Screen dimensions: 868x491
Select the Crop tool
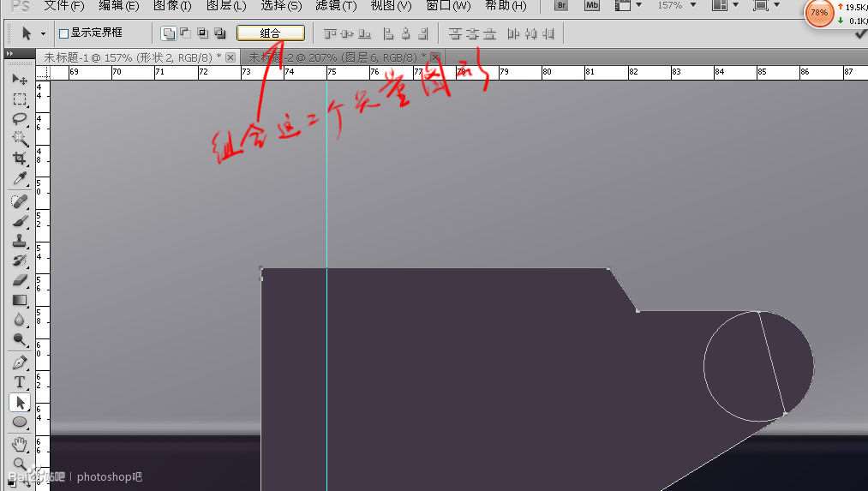click(x=20, y=159)
